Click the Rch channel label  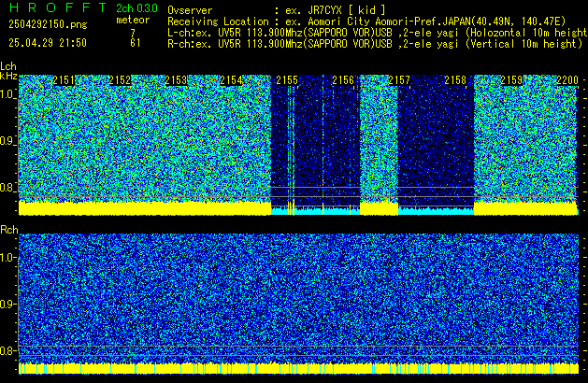click(x=9, y=230)
